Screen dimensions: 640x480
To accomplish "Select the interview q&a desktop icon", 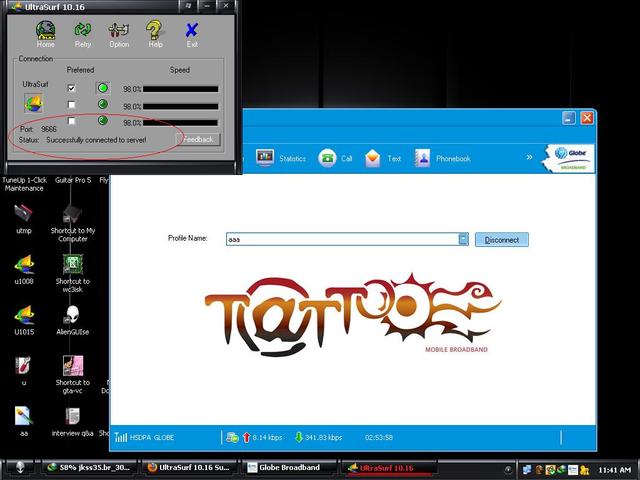I will (x=73, y=421).
